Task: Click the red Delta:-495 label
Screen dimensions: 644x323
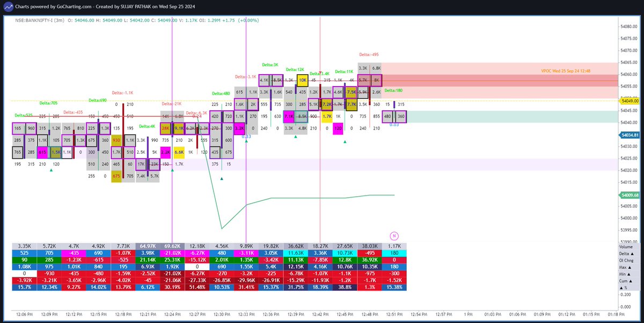Action: (x=369, y=54)
